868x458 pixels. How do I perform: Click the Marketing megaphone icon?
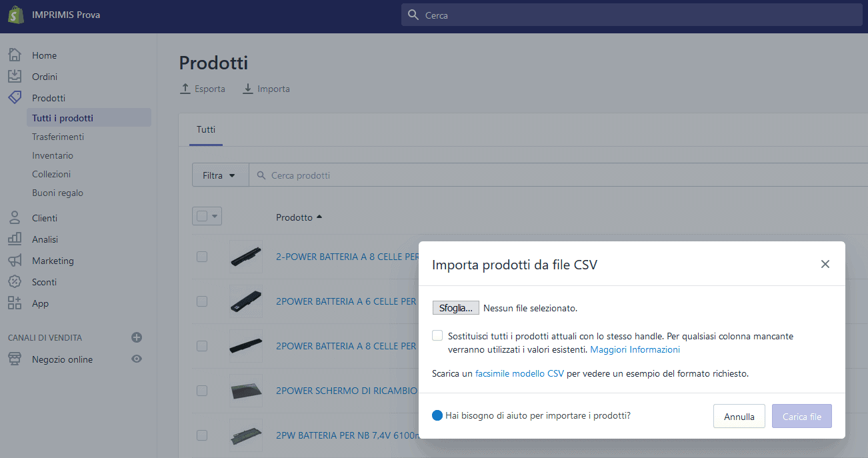click(15, 261)
